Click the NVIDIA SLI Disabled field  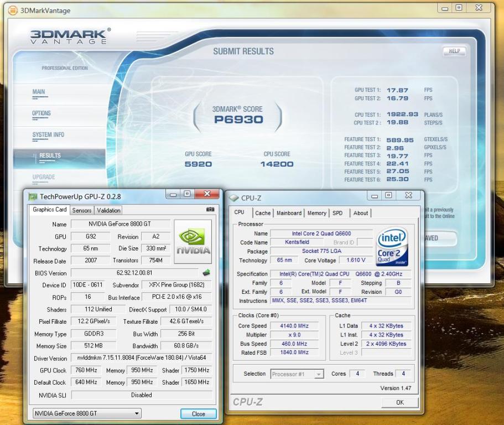tap(142, 395)
